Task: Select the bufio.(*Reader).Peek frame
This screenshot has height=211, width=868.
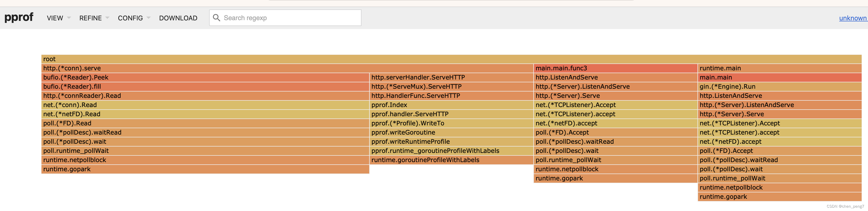Action: coord(205,77)
